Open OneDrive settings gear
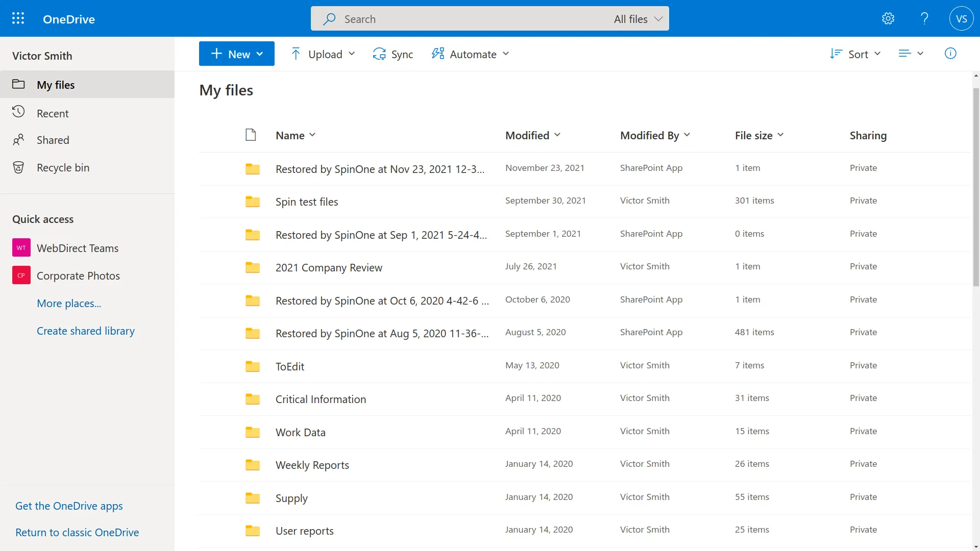Viewport: 980px width, 551px height. coord(888,18)
